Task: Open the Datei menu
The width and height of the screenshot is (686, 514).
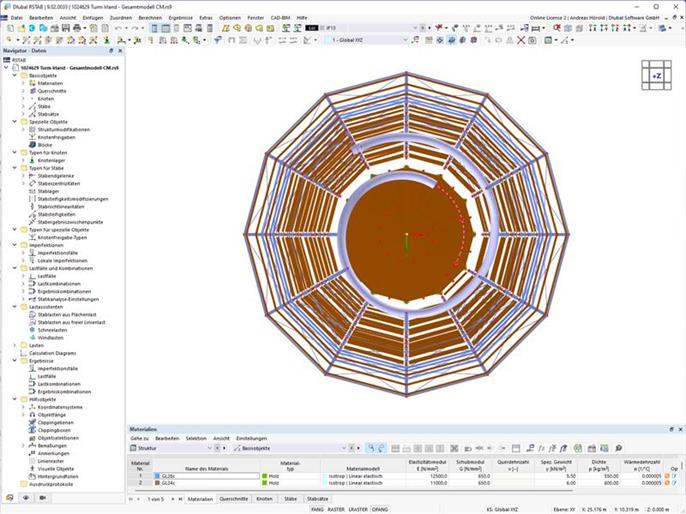Action: pos(17,18)
